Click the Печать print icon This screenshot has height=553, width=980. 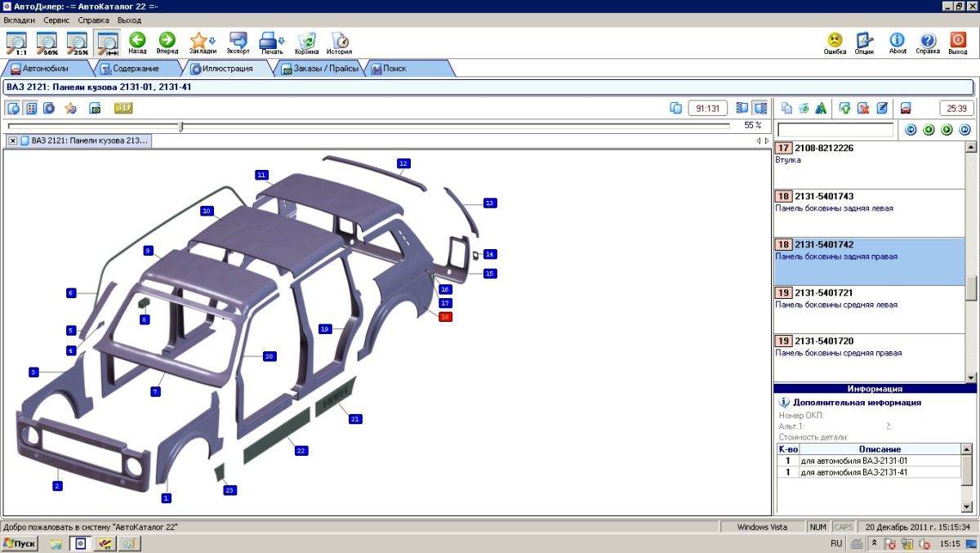click(269, 42)
